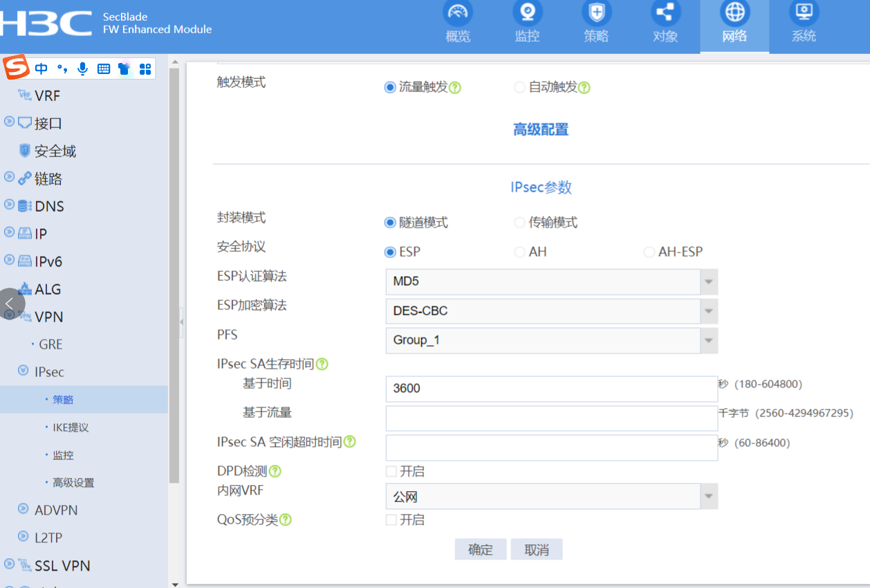Open SSL VPN in the sidebar
This screenshot has width=870, height=588.
(62, 565)
